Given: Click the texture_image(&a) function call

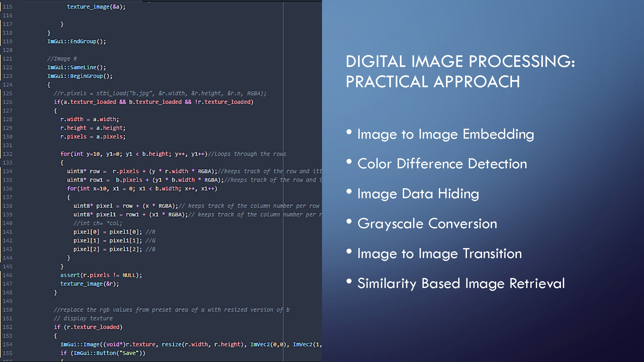Looking at the screenshot, I should [x=96, y=6].
